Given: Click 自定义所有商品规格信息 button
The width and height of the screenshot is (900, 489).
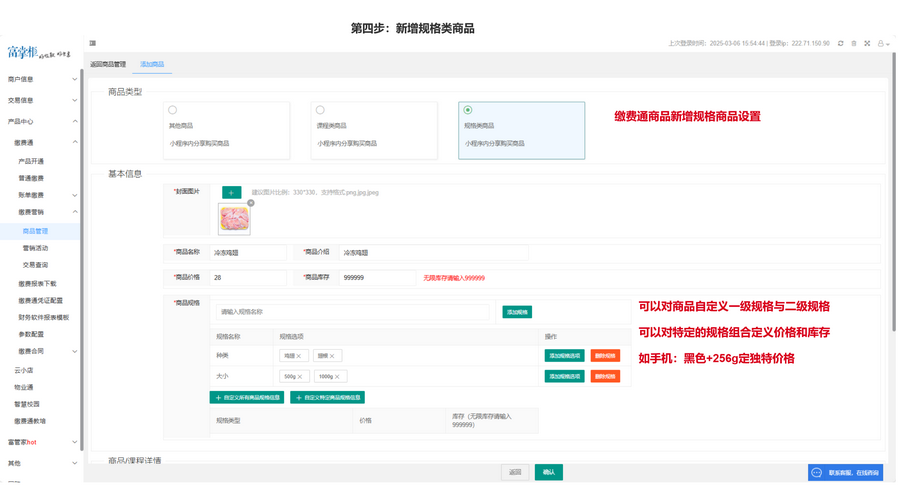Looking at the screenshot, I should [247, 398].
